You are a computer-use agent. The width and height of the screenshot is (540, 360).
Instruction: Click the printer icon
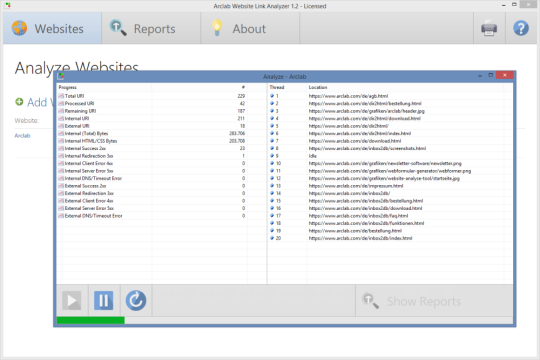(x=489, y=28)
